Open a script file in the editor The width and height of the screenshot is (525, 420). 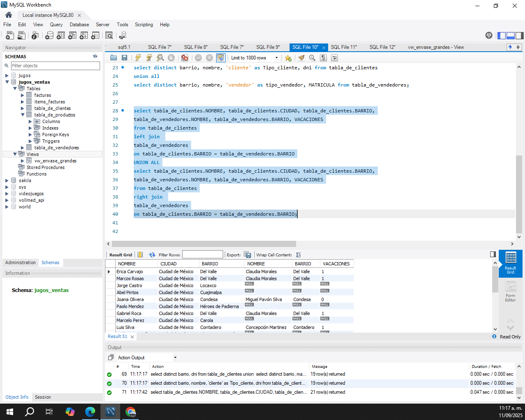pyautogui.click(x=114, y=58)
